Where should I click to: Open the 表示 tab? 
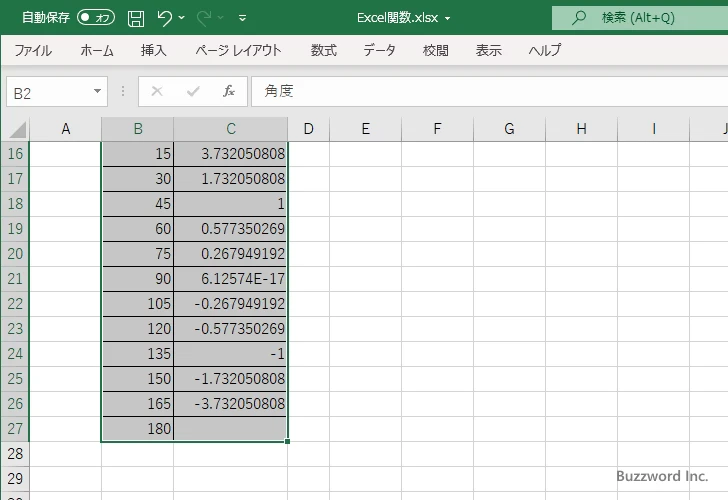coord(488,50)
